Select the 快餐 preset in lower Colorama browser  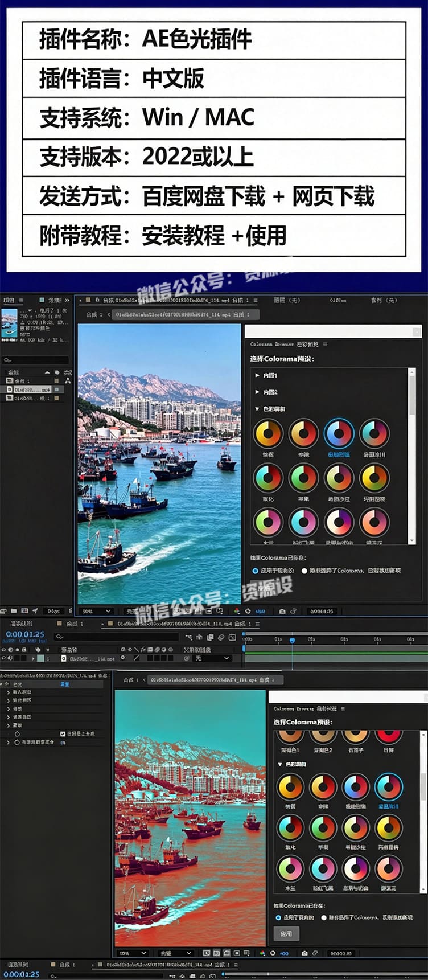(x=290, y=788)
